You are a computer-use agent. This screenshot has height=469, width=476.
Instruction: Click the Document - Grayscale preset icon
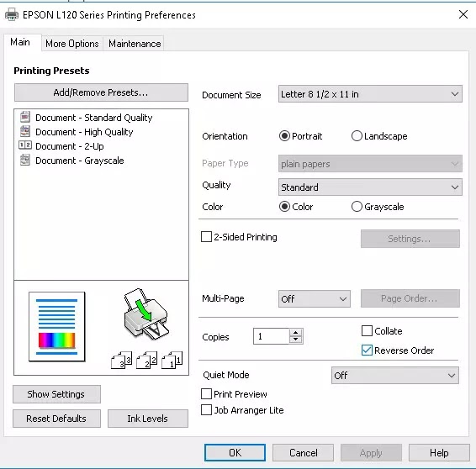[x=25, y=160]
